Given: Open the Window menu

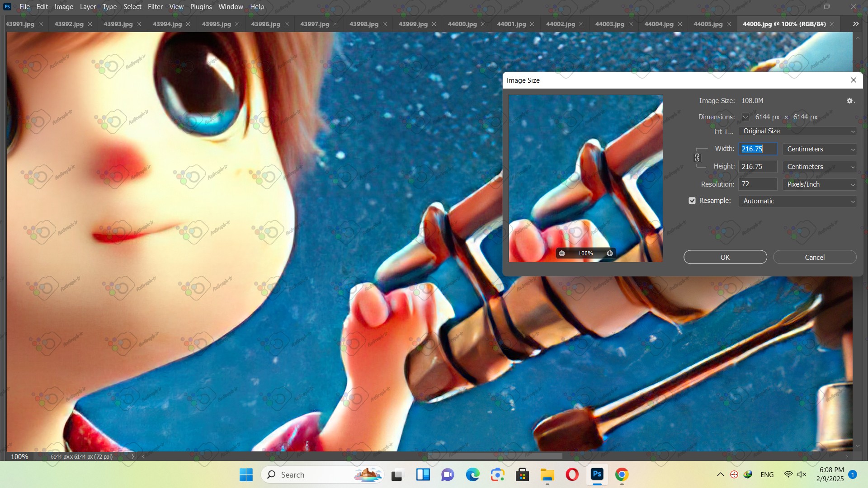Looking at the screenshot, I should pos(231,7).
